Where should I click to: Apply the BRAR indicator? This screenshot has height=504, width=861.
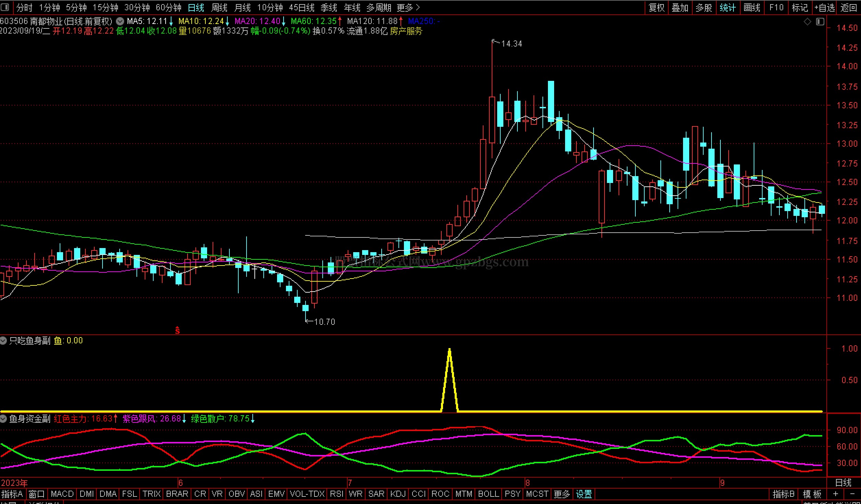pyautogui.click(x=177, y=494)
